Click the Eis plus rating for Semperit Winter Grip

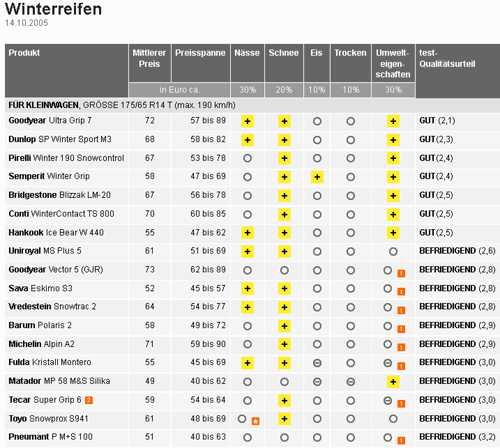point(317,177)
